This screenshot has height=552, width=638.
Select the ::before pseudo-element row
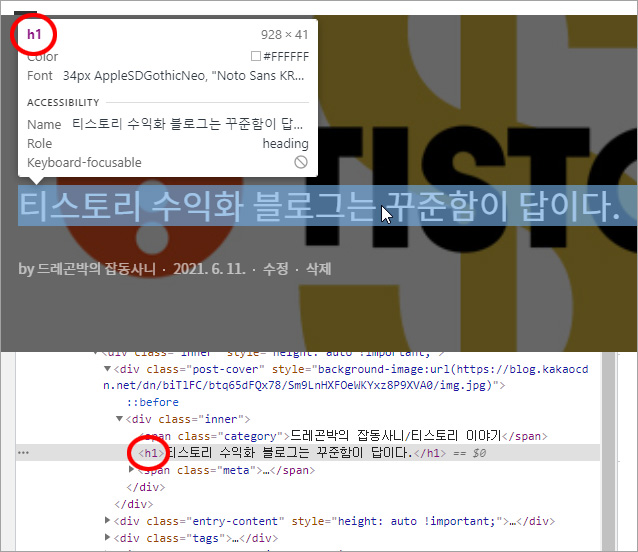click(x=153, y=402)
